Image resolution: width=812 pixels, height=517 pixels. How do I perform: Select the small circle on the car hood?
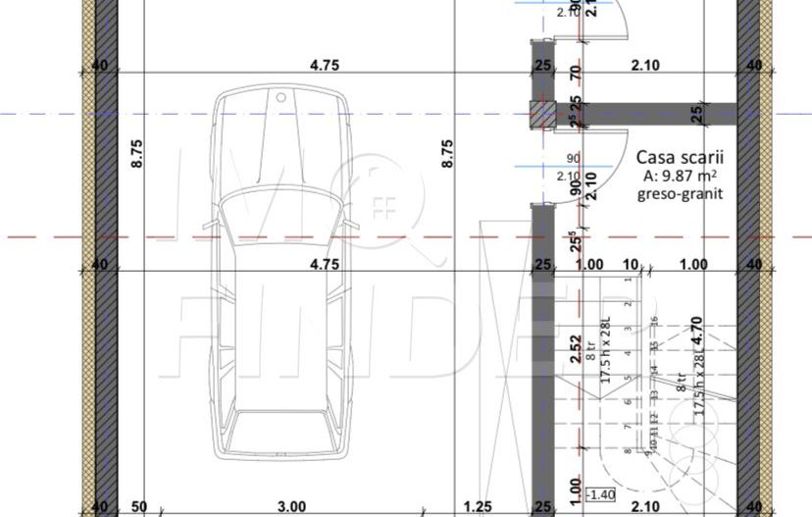click(280, 97)
